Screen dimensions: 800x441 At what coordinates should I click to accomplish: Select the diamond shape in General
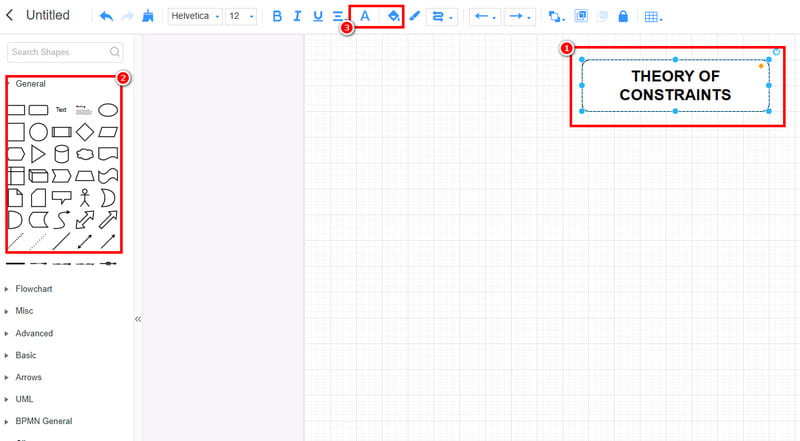pos(85,132)
